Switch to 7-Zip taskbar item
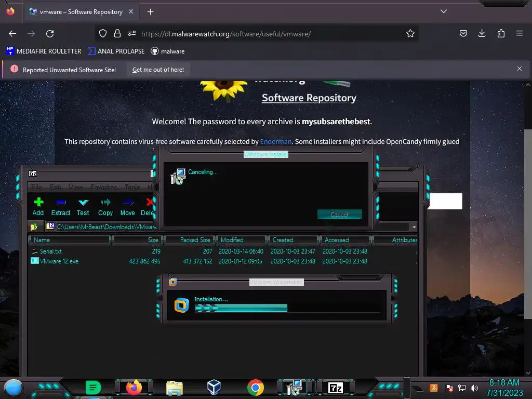The image size is (532, 399). coord(336,388)
